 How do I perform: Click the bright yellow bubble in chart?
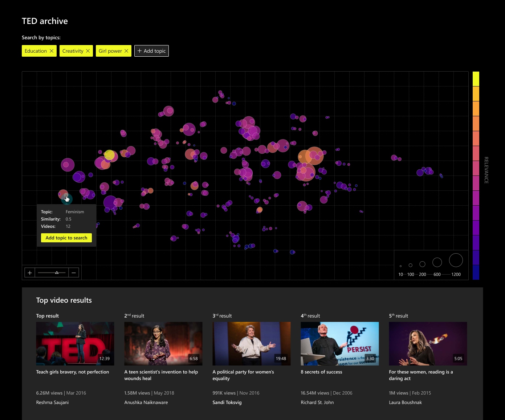[109, 155]
